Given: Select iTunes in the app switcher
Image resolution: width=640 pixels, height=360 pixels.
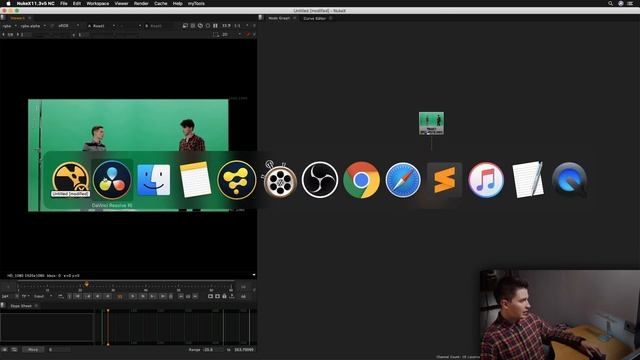Looking at the screenshot, I should (x=486, y=180).
